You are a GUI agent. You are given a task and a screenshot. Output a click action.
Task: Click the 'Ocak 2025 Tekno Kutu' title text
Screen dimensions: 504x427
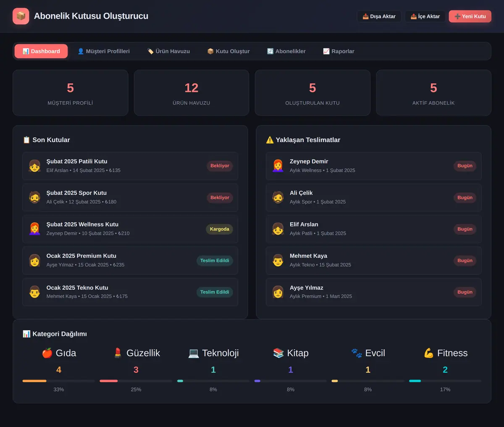77,288
